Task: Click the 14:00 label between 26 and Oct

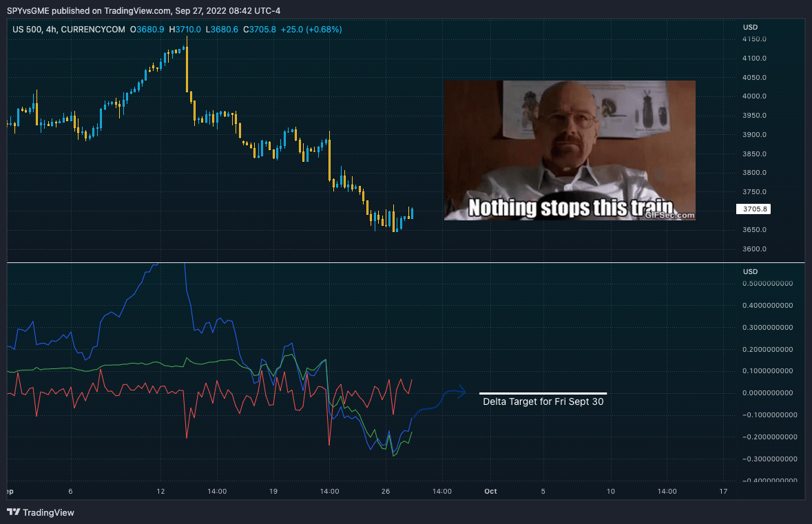Action: (441, 491)
